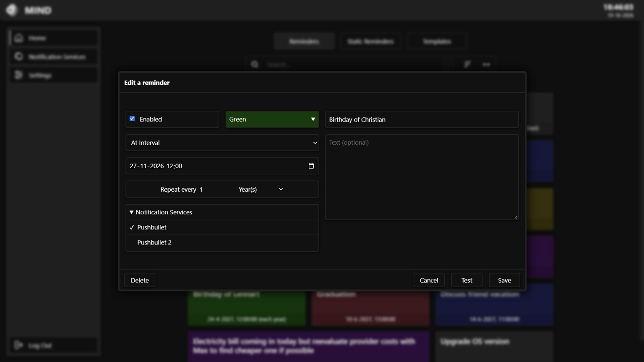Click the sort icon beside search

click(x=467, y=65)
